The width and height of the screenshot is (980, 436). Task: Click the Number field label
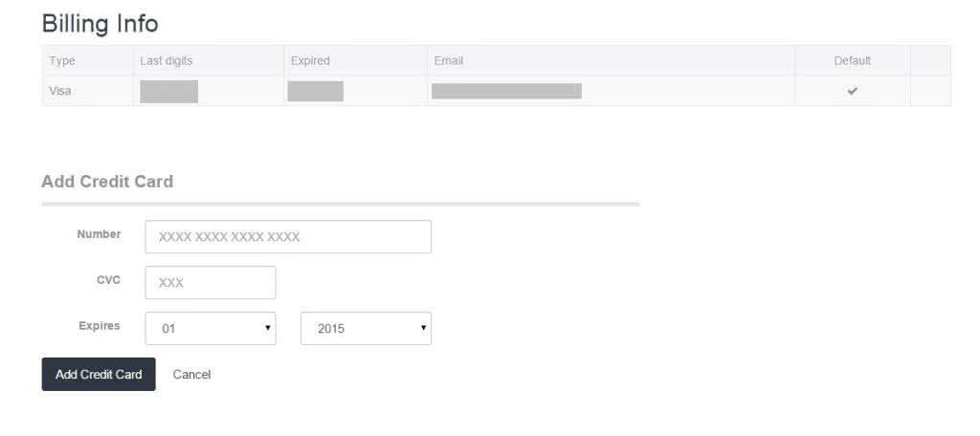(99, 234)
